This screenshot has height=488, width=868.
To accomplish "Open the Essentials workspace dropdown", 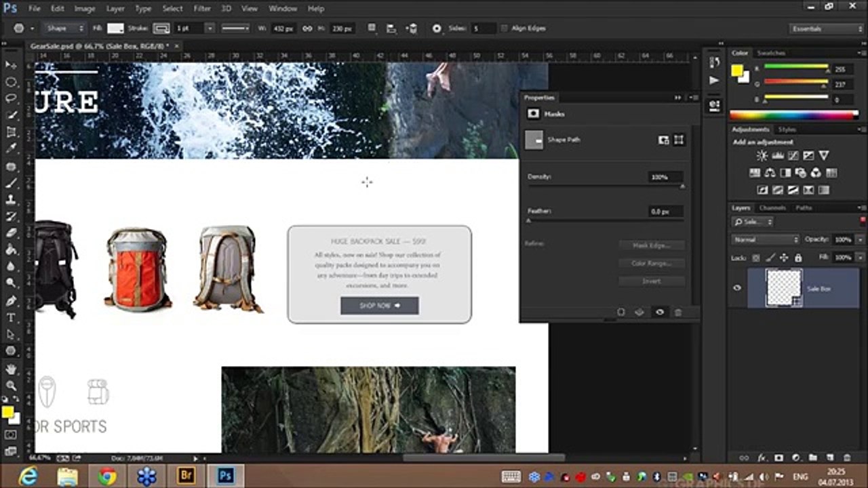I will click(827, 28).
